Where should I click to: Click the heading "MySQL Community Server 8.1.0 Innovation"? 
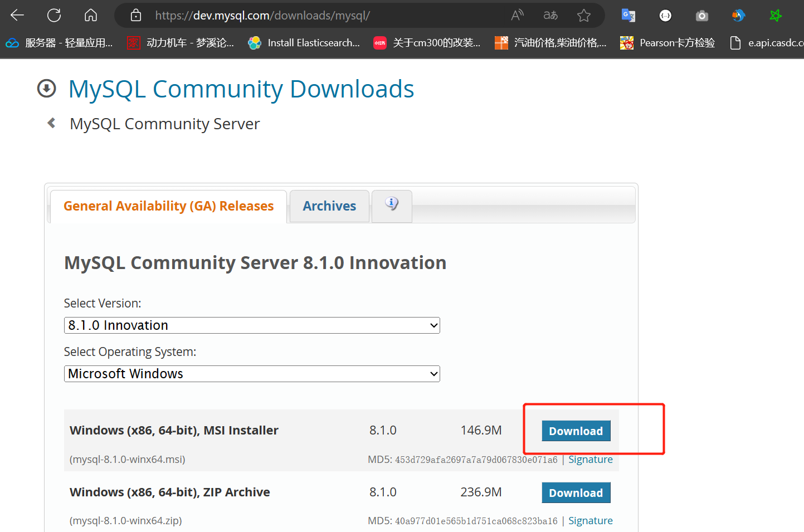point(255,263)
